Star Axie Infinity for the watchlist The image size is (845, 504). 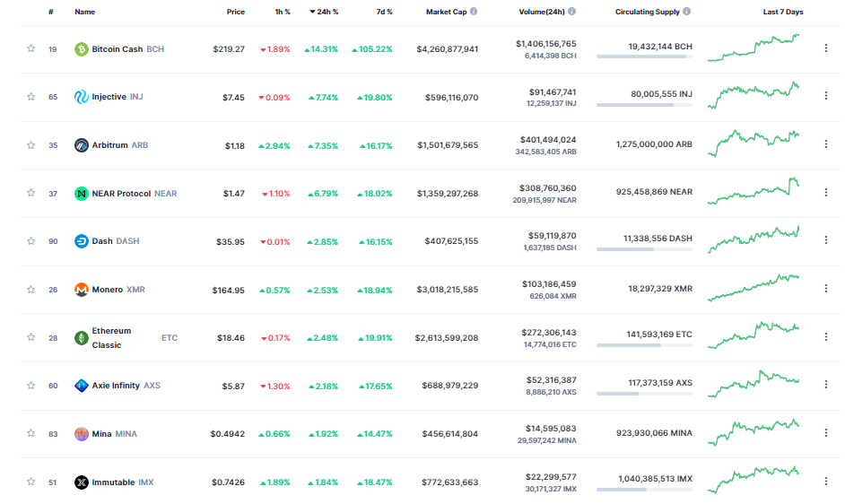coord(31,386)
